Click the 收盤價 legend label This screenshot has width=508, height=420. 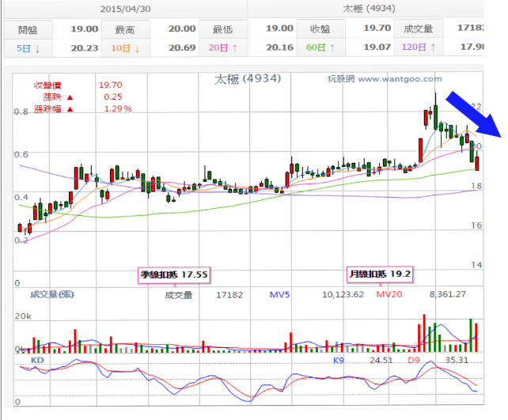click(47, 85)
